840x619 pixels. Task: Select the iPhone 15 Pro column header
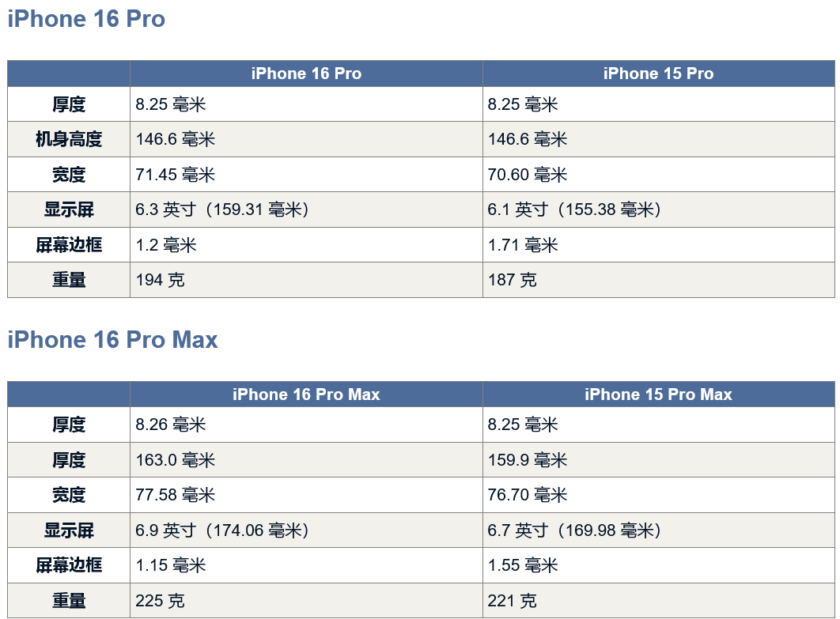tap(658, 74)
